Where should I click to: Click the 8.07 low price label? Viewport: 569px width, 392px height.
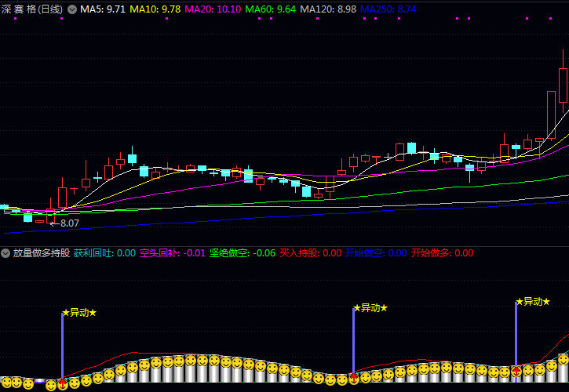point(69,223)
